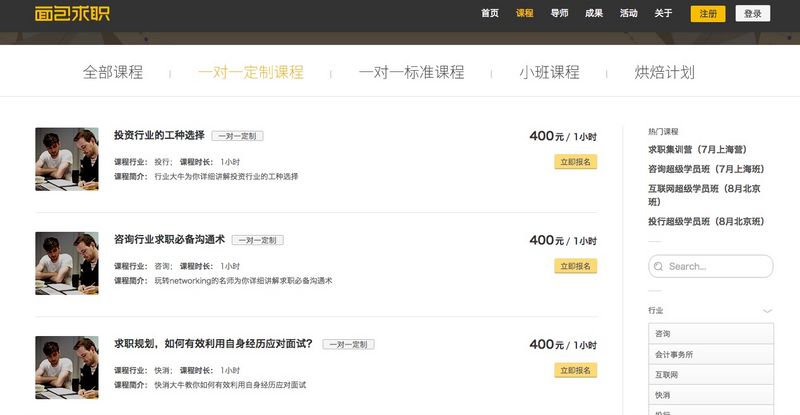Focus the Search input field

(717, 267)
